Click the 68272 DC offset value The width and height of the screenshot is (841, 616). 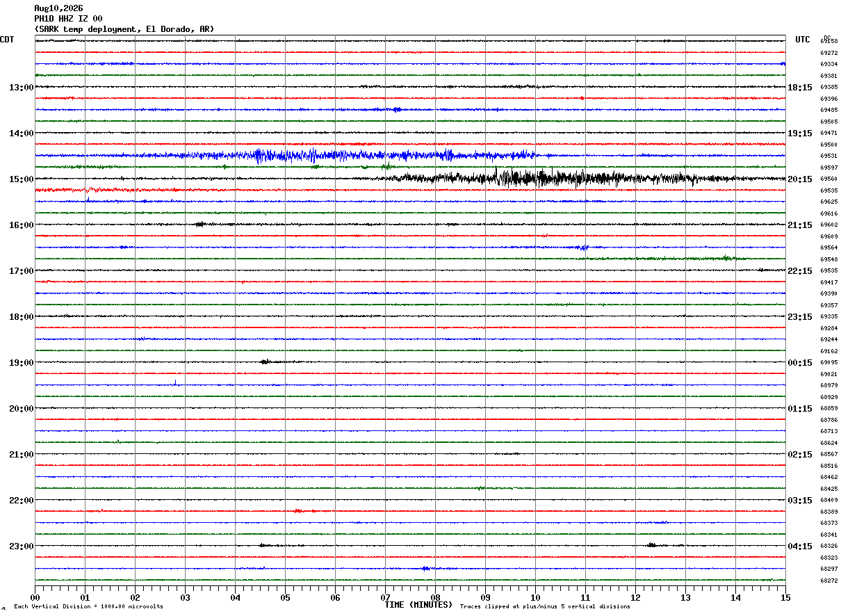tap(828, 581)
